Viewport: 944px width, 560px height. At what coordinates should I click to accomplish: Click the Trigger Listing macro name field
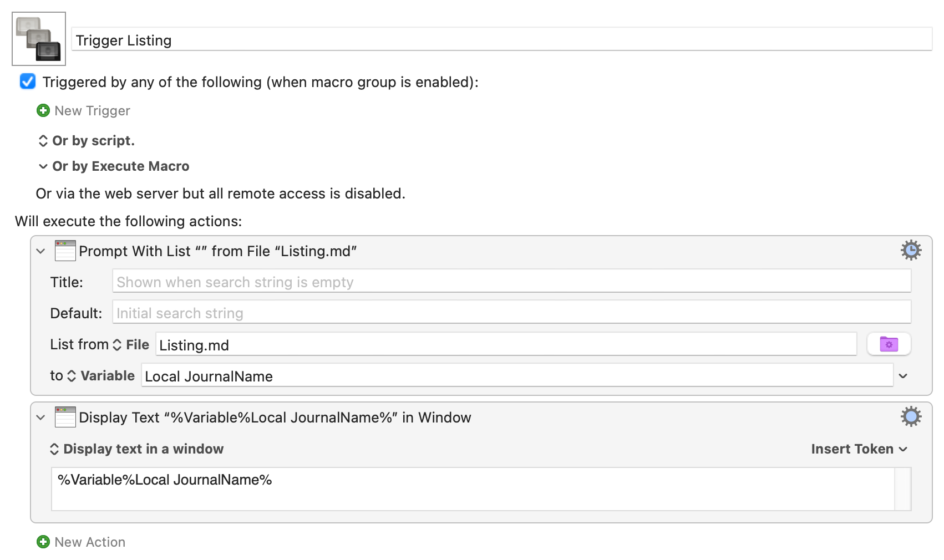click(x=502, y=40)
